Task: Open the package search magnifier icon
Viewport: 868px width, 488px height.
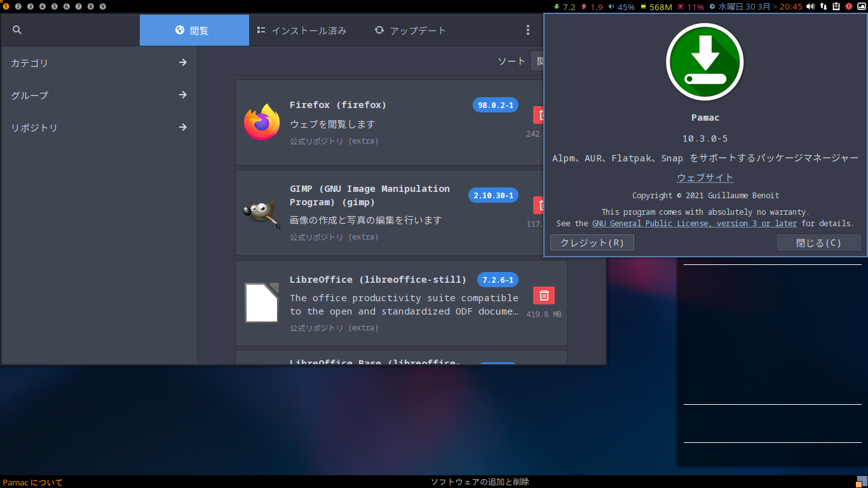Action: (x=17, y=30)
